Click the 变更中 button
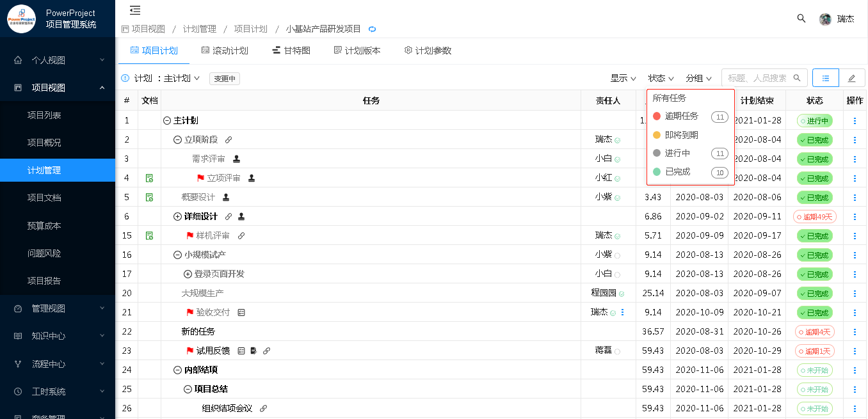The height and width of the screenshot is (419, 868). coord(225,79)
